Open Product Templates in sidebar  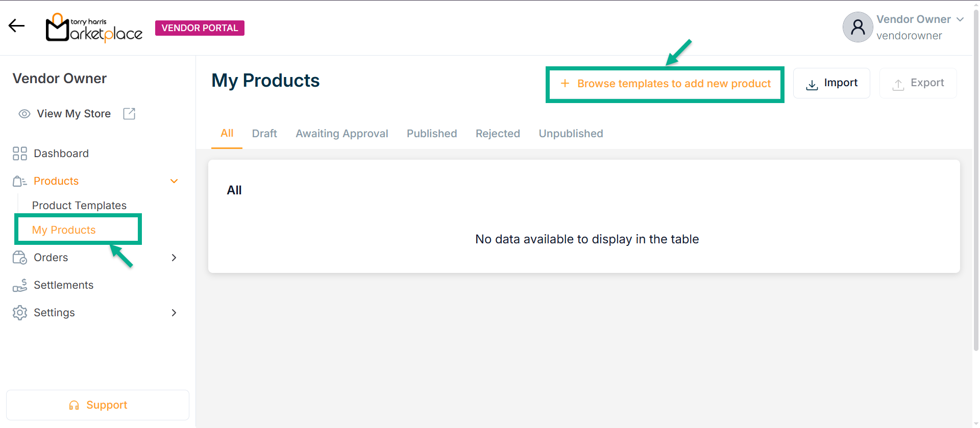79,206
